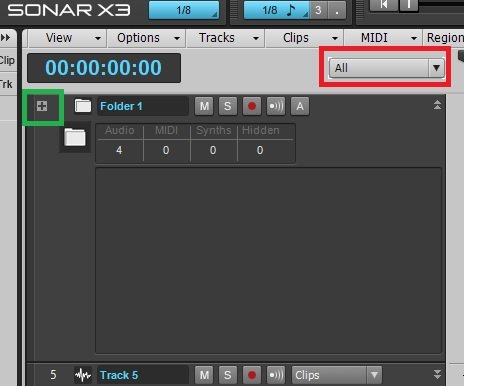Open the Trk tab at left edge
This screenshot has width=478, height=386.
point(7,84)
